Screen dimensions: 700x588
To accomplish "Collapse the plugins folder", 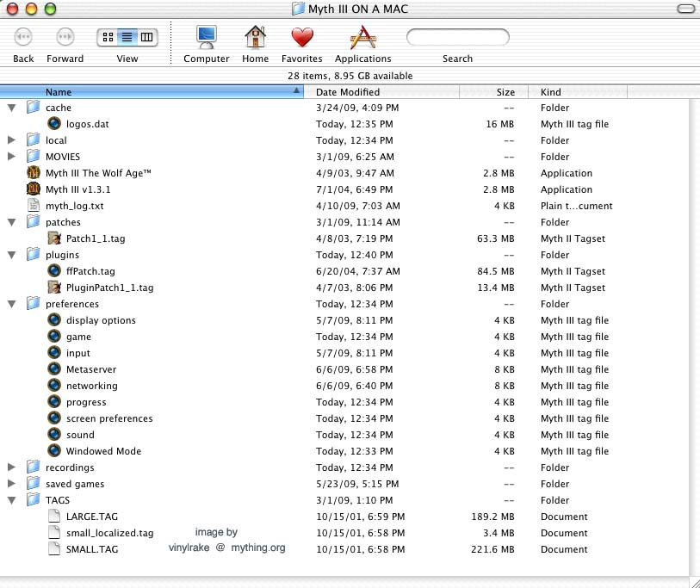I will tap(11, 255).
